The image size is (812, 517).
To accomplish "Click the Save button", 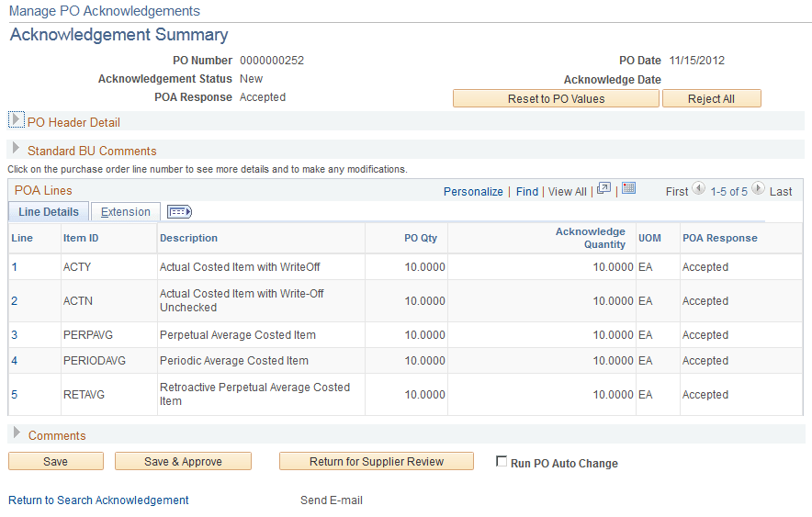I will (56, 462).
